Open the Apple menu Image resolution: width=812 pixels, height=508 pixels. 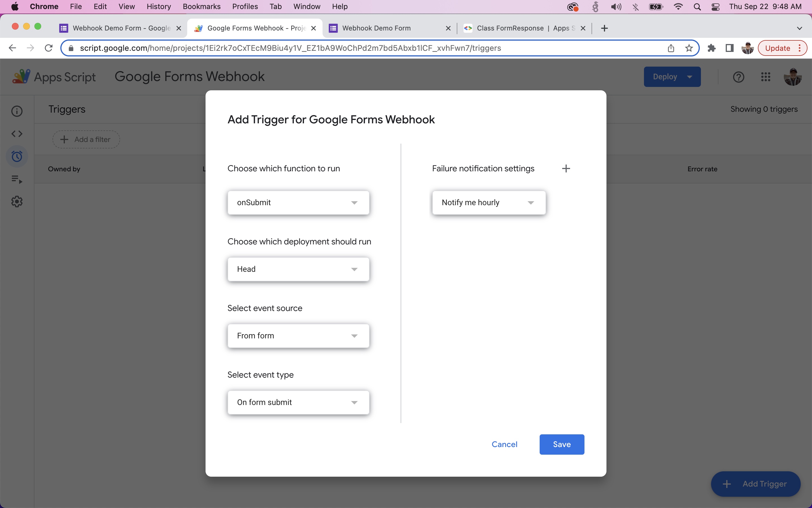coord(15,7)
